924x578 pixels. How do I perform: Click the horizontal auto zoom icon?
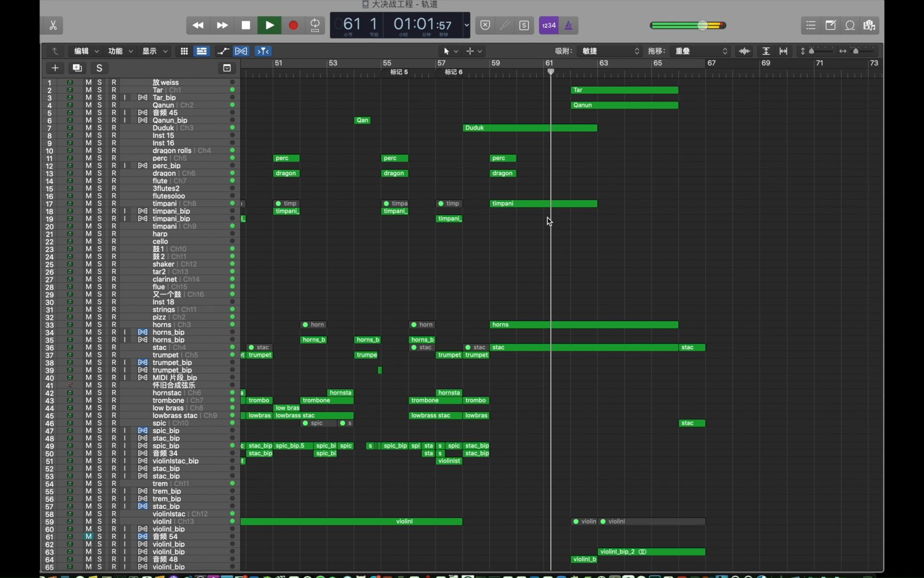[x=783, y=51]
